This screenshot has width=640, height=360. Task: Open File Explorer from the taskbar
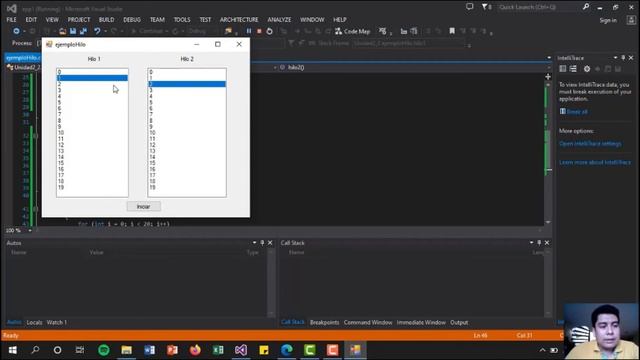[127, 350]
